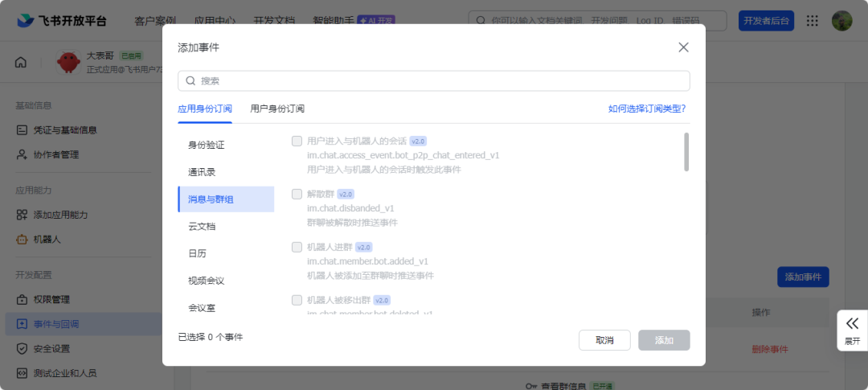The image size is (868, 390).
Task: Click the 安全设置 shield icon
Action: click(22, 348)
